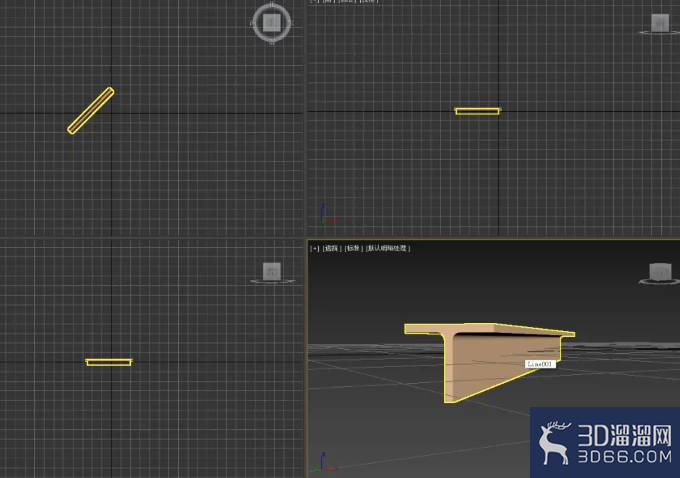Click axis tripod in the perspective viewport

[x=326, y=462]
